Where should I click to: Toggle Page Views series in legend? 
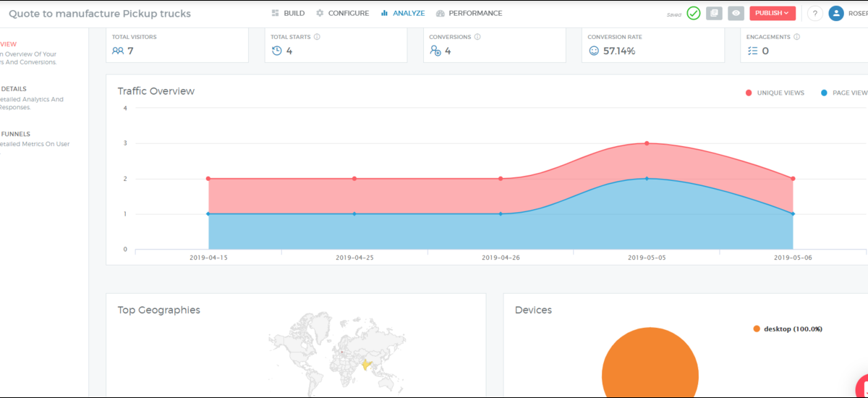(x=844, y=93)
